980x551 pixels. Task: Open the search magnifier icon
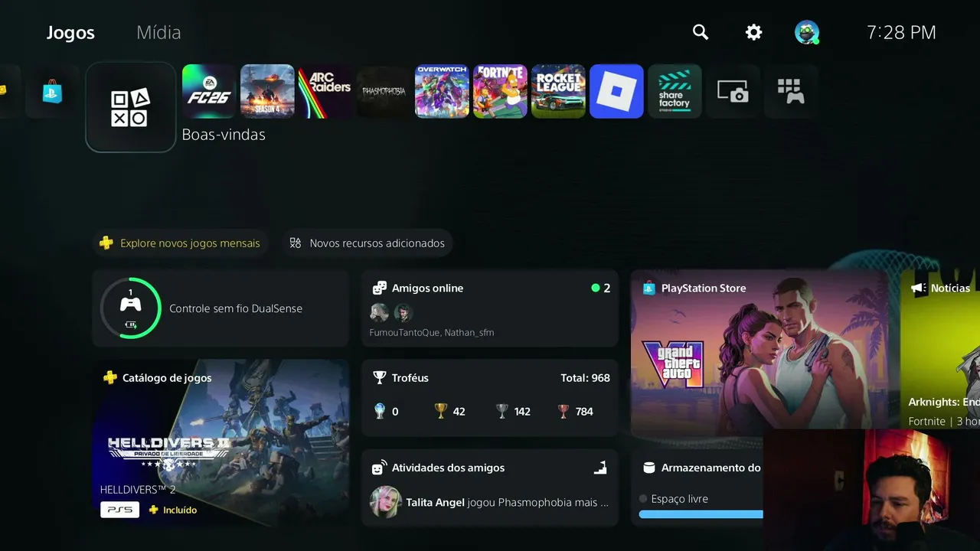[x=701, y=32]
